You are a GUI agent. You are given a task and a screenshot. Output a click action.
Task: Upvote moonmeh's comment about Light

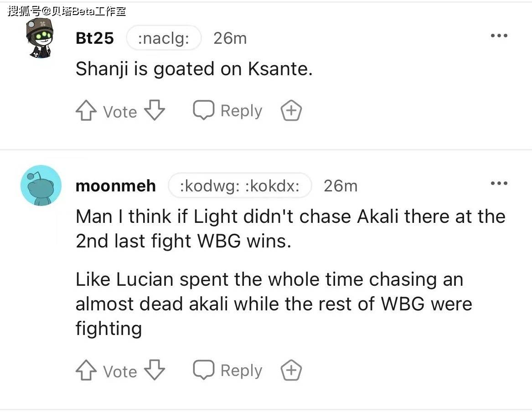pos(86,370)
